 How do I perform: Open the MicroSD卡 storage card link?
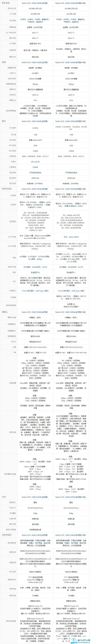pos(35,161)
